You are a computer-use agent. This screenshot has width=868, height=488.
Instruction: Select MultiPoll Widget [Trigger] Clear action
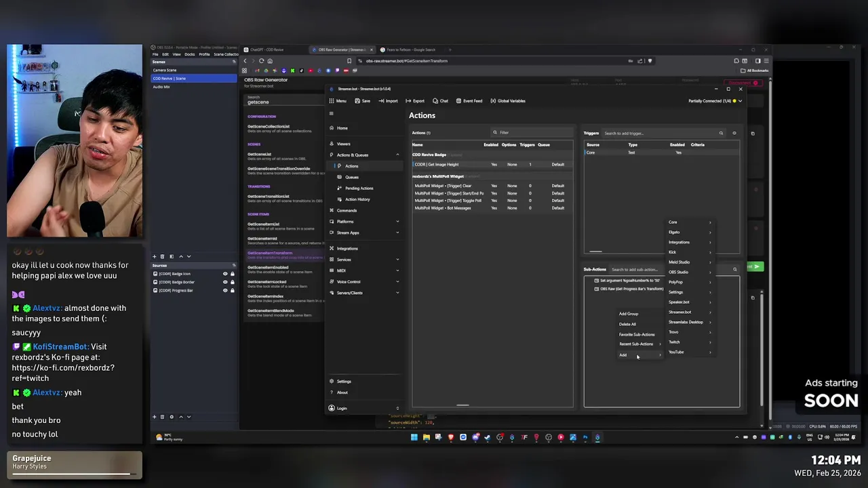tap(491, 186)
